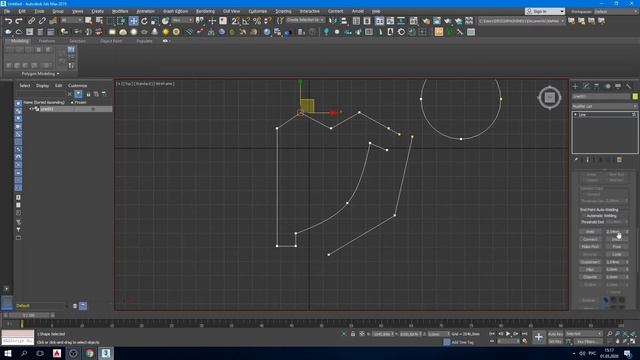Click the Play Animation button
Image resolution: width=640 pixels, height=360 pixels.
point(508,334)
